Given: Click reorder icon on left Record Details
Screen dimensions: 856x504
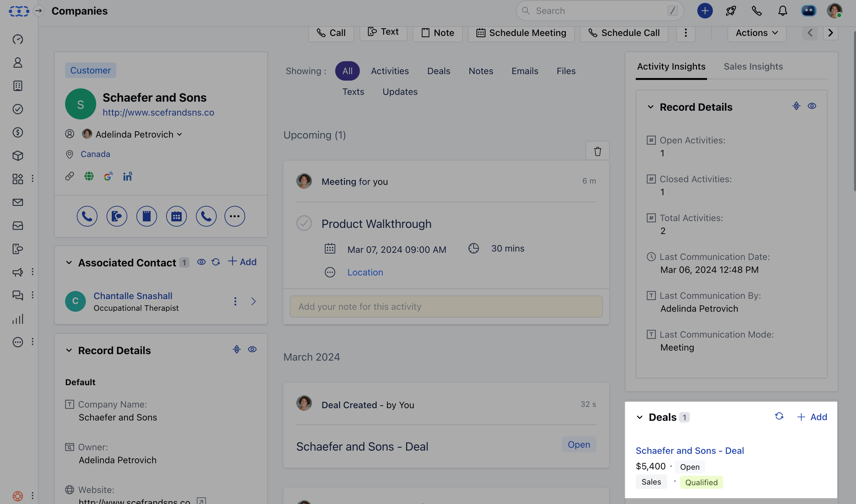Looking at the screenshot, I should pyautogui.click(x=236, y=350).
